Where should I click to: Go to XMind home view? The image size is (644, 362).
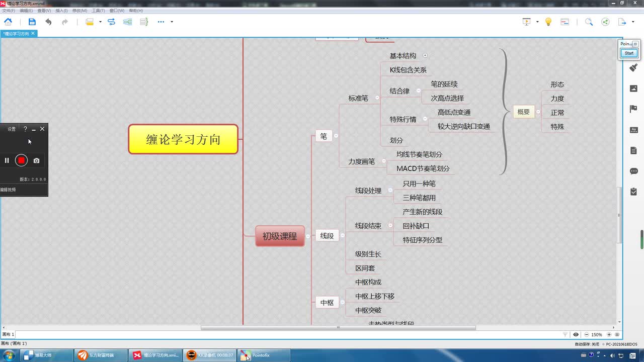(8, 22)
